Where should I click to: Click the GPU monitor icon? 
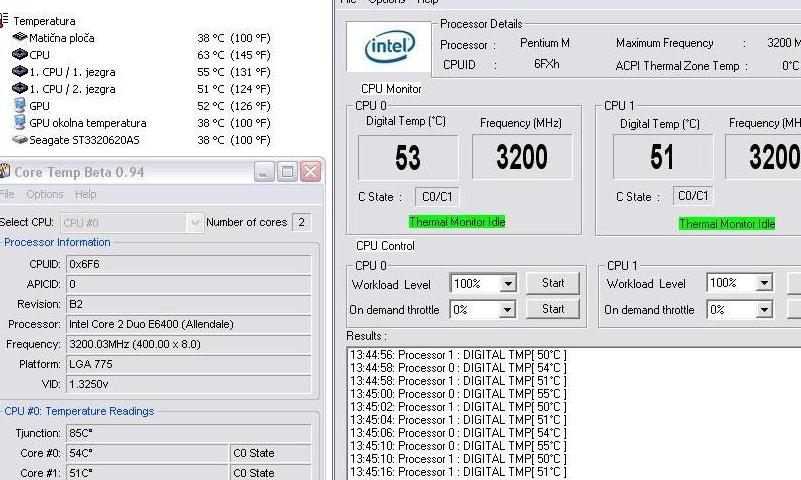(19, 106)
